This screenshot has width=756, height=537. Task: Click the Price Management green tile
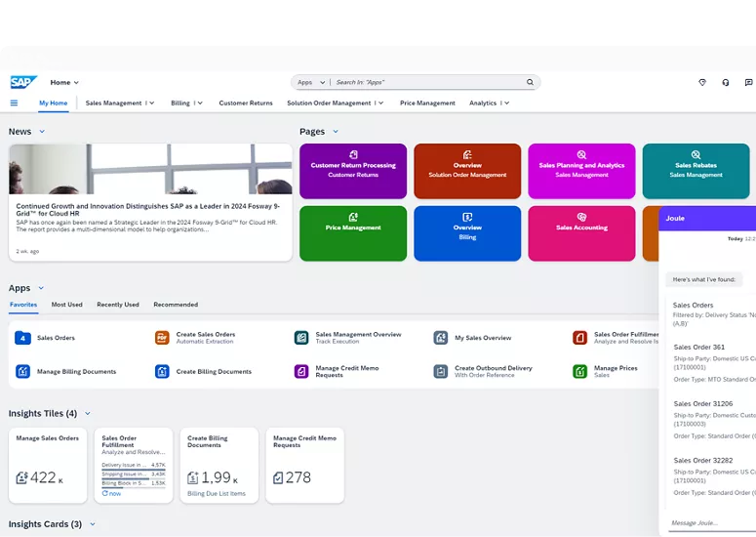353,233
